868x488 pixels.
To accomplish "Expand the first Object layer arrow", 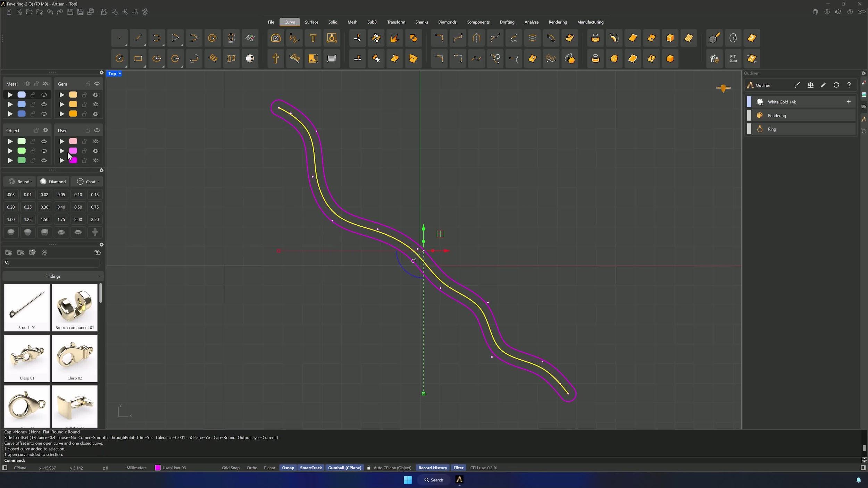I will (10, 141).
